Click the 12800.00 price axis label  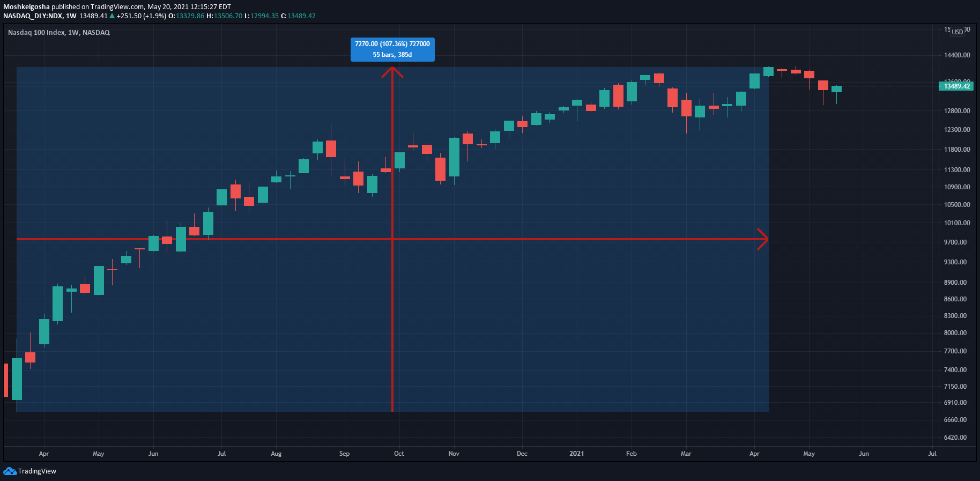[957, 111]
